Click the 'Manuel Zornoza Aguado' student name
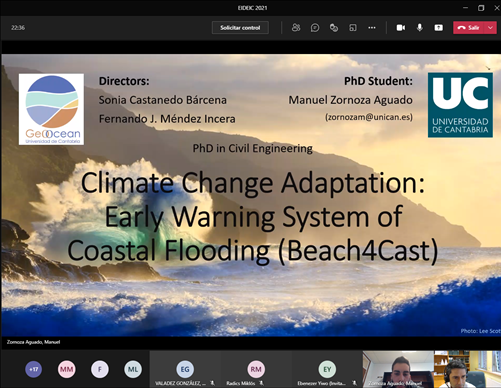The width and height of the screenshot is (501, 388). click(x=350, y=100)
